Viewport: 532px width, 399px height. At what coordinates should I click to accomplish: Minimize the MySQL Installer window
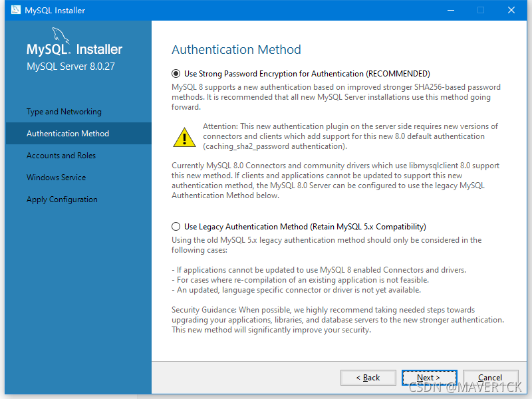click(451, 10)
